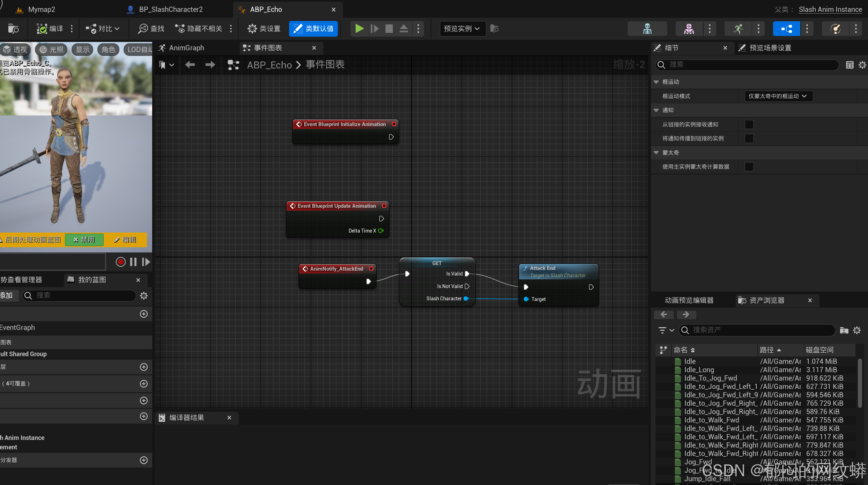This screenshot has width=868, height=485.
Task: Click the Class Defaults button
Action: tap(313, 29)
